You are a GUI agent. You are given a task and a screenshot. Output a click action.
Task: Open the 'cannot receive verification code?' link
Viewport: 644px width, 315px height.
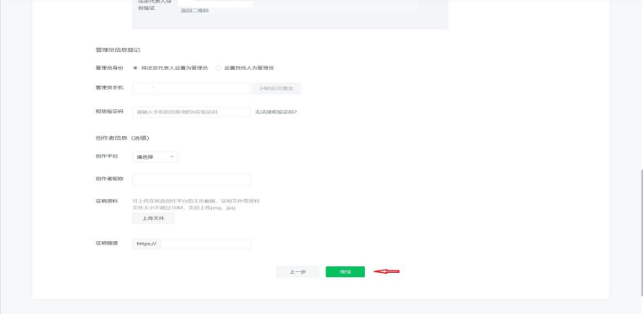tap(276, 112)
